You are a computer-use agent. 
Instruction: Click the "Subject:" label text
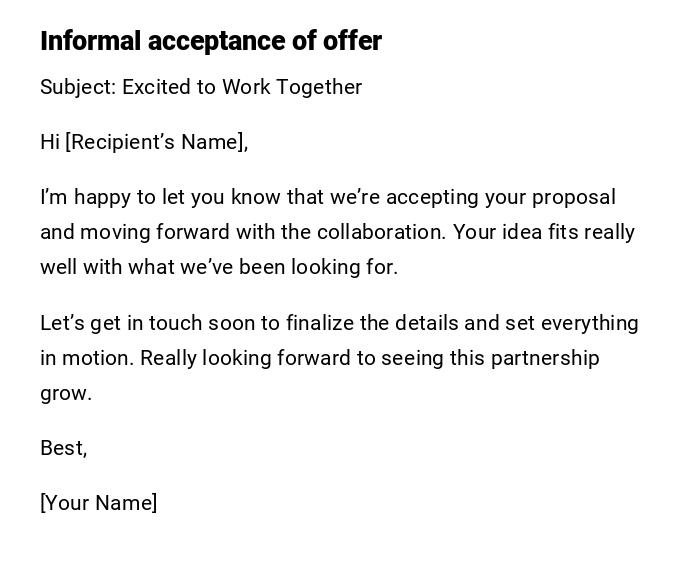click(x=78, y=87)
